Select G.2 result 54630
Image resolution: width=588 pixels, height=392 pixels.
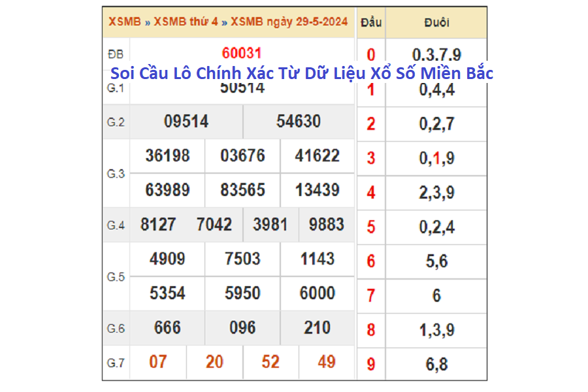point(299,122)
